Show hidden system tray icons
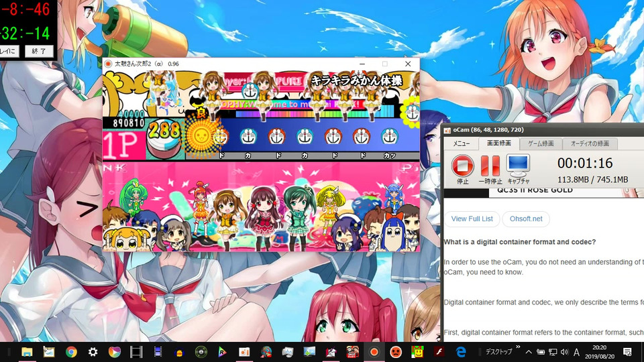Screen dimensions: 644x362 [529, 352]
